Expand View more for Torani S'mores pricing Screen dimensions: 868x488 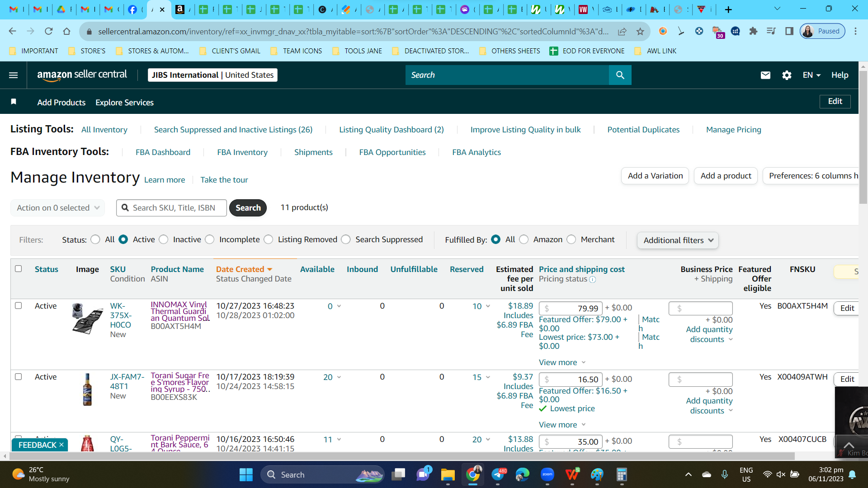(562, 425)
